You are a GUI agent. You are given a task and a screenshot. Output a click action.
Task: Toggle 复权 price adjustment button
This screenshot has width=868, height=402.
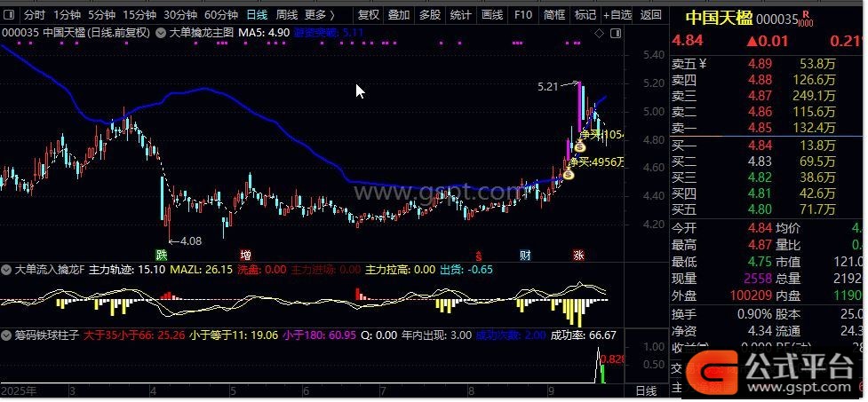click(368, 15)
